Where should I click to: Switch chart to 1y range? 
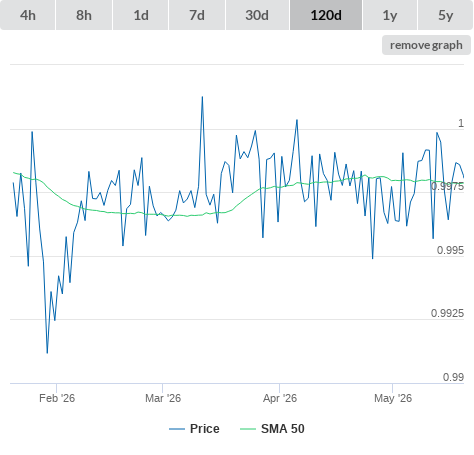tap(390, 15)
